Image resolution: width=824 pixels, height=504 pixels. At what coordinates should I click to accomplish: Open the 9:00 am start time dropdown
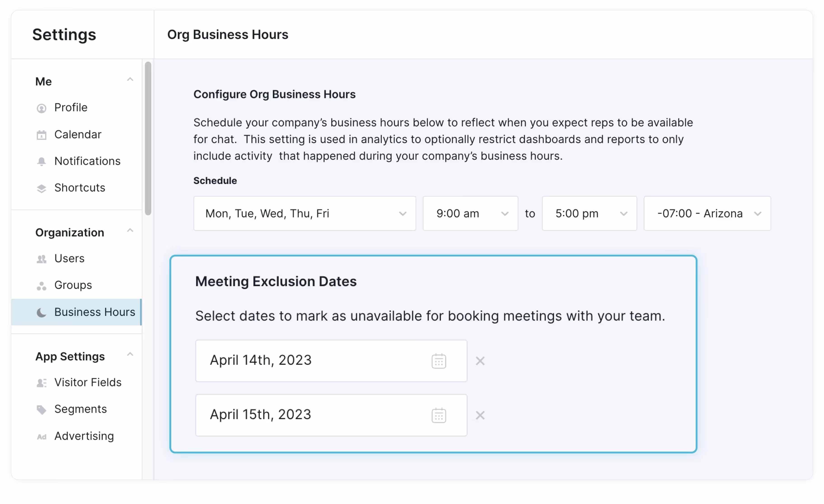470,214
